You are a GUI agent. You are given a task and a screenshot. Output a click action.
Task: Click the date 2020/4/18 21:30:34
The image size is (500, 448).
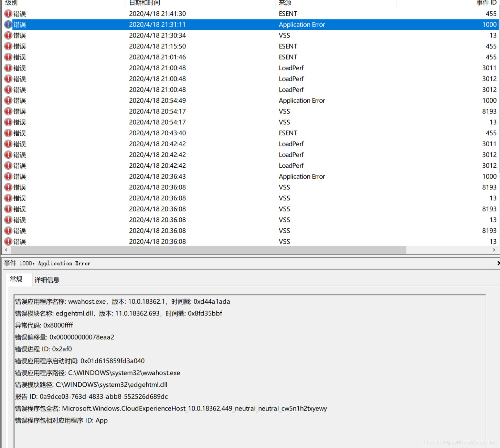tap(158, 35)
